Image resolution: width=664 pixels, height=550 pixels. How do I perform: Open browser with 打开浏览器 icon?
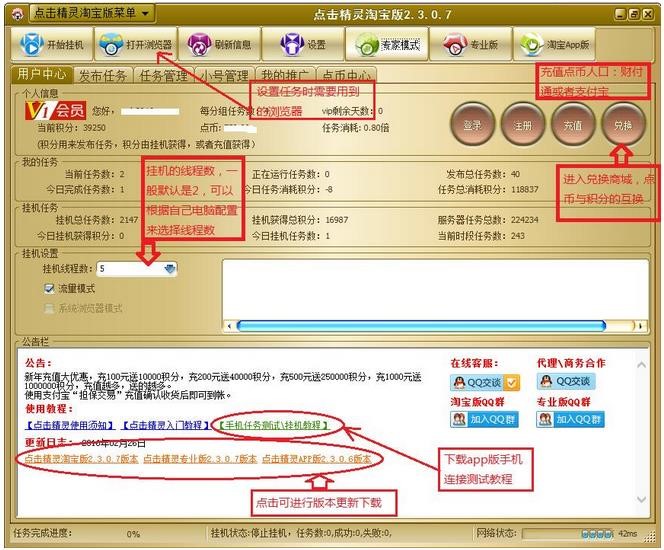coord(111,44)
